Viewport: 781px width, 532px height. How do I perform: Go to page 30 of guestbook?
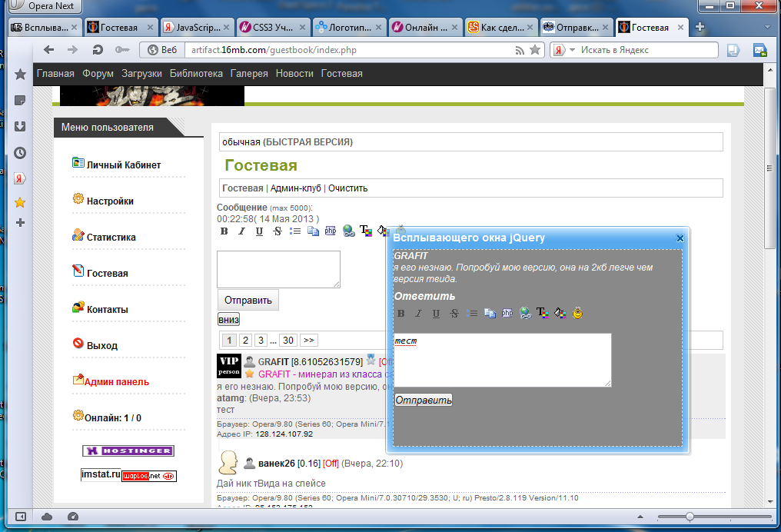tap(288, 341)
